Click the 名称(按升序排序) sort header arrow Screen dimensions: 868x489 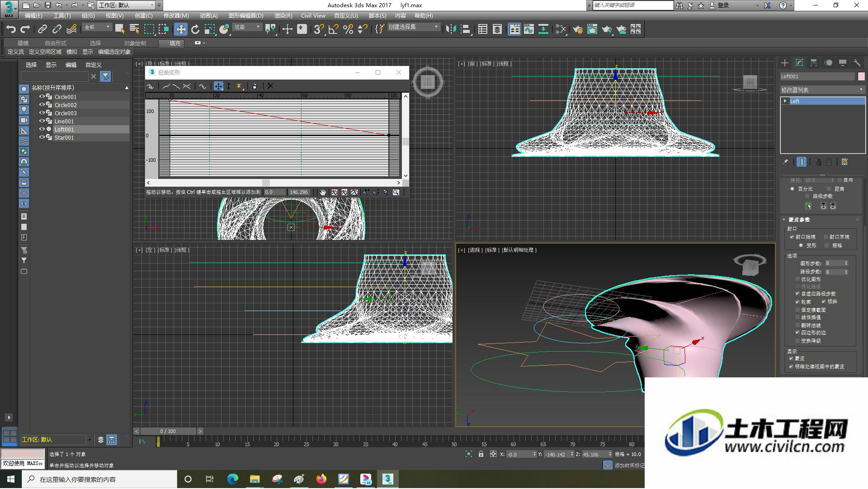click(127, 88)
